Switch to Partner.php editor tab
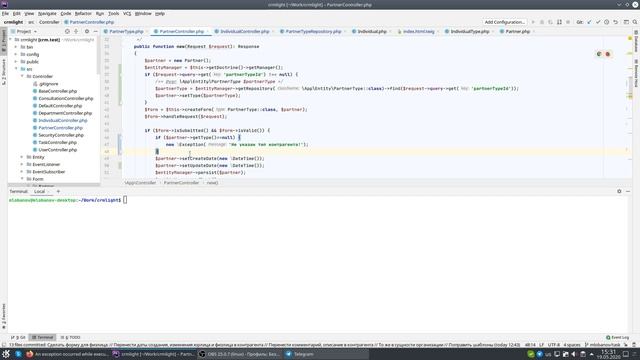 [518, 31]
